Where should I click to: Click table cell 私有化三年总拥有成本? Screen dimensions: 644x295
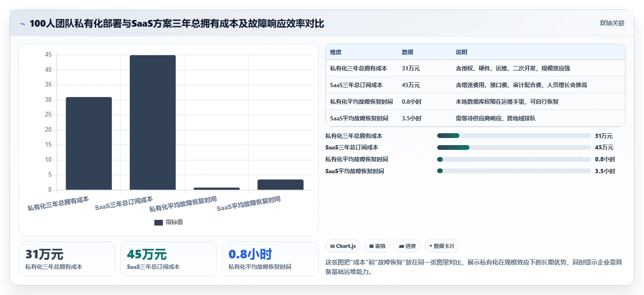[359, 69]
